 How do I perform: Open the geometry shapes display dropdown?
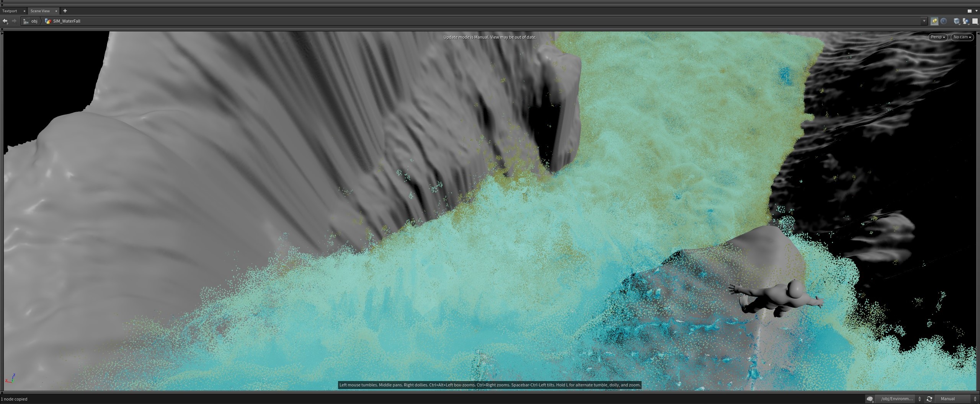(966, 21)
